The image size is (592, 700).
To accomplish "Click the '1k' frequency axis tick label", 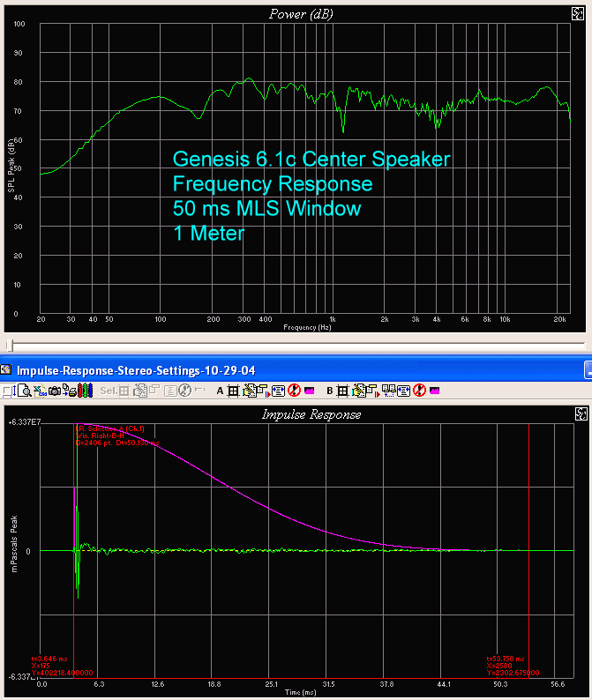I will 333,319.
